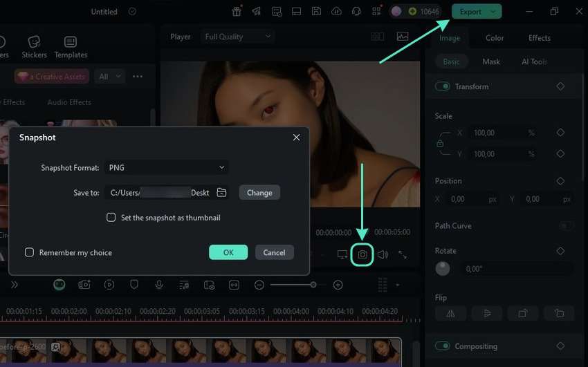Open Creative Assets button
Viewport: 588px width, 367px height.
click(x=52, y=77)
